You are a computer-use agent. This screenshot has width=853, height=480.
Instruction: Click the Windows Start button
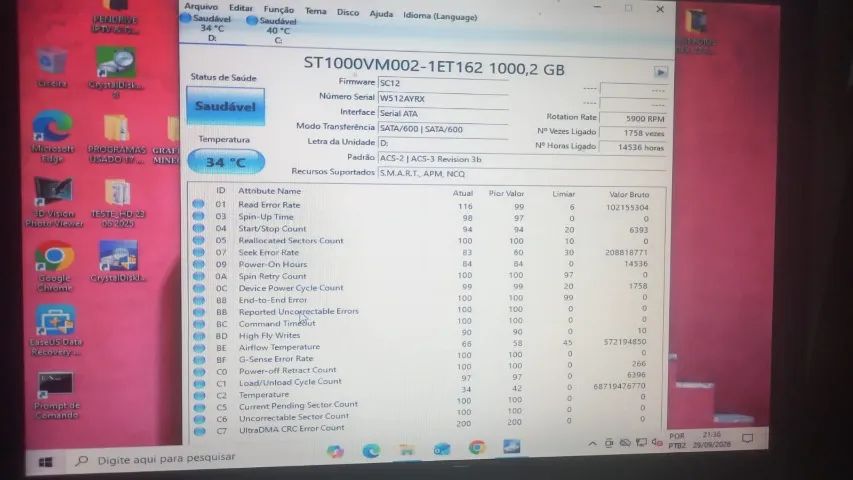[46, 463]
